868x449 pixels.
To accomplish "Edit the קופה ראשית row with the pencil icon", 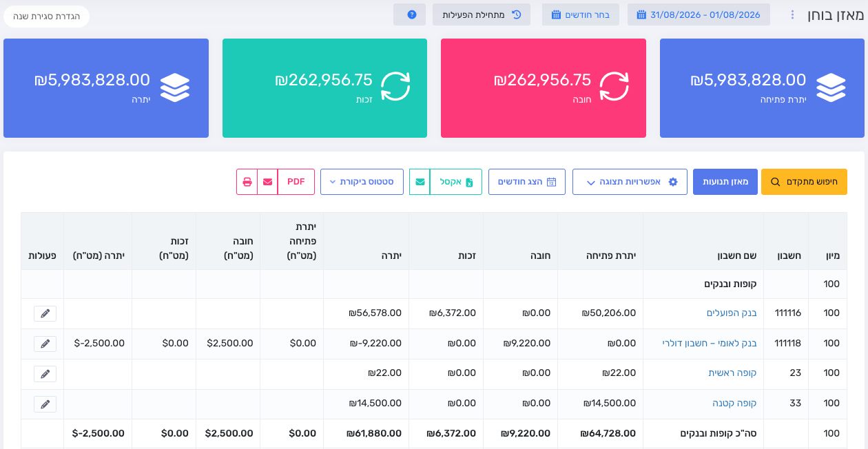I will point(45,373).
